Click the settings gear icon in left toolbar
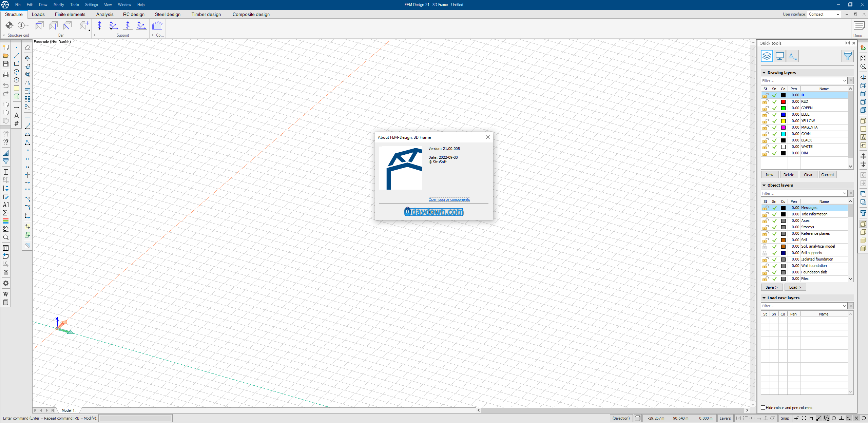868x423 pixels. (6, 283)
